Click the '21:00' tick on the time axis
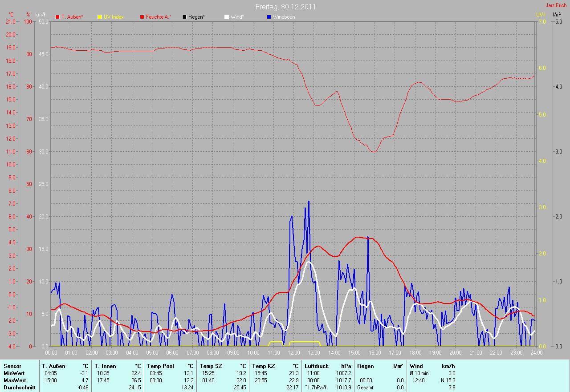This screenshot has height=392, width=570. [x=476, y=353]
